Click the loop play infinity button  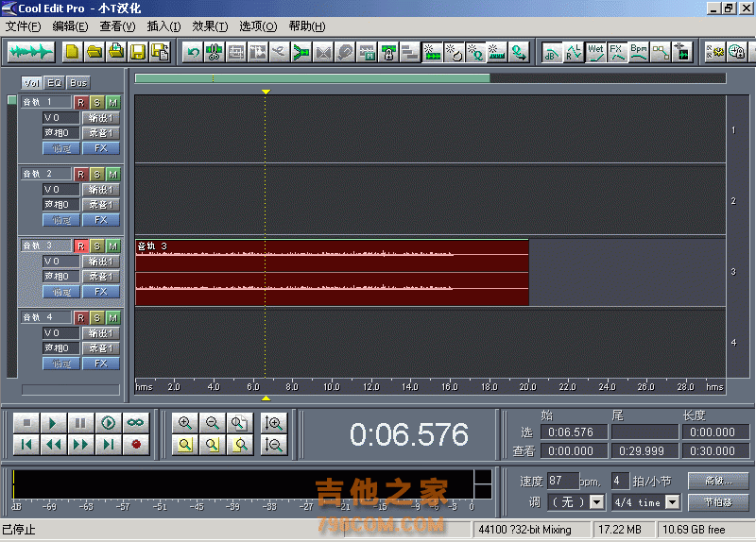[135, 423]
